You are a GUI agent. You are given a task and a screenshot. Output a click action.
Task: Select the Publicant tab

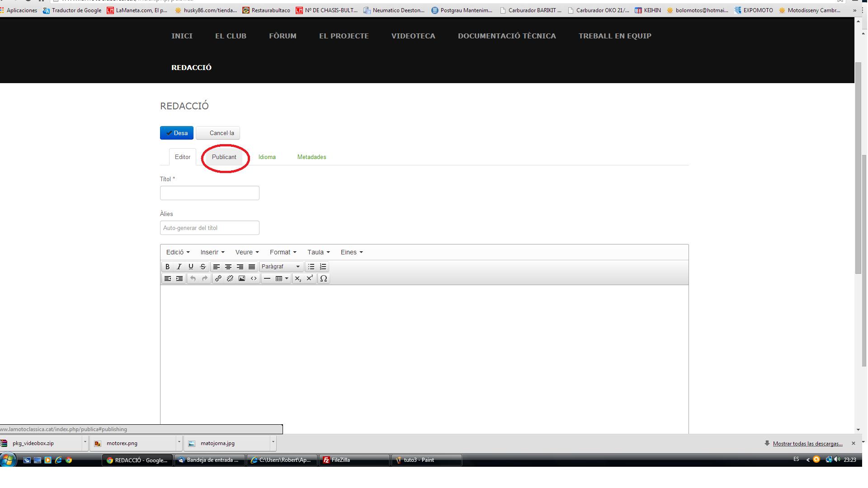tap(224, 157)
